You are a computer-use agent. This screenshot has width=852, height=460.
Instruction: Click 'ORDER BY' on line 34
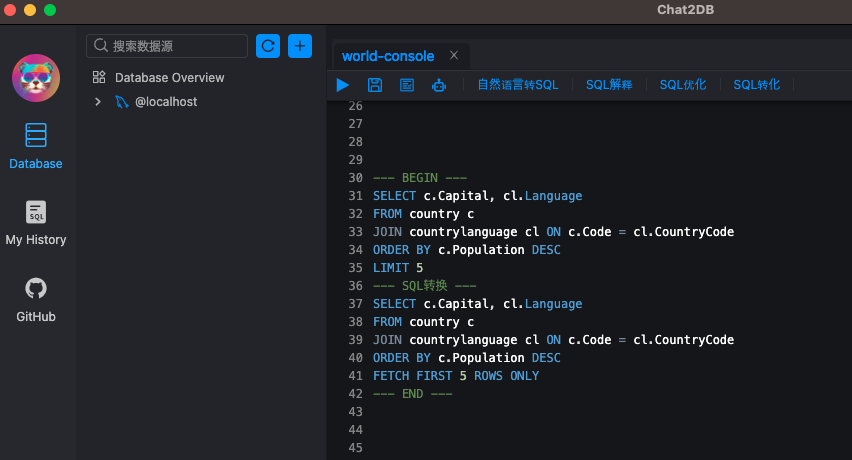click(402, 250)
